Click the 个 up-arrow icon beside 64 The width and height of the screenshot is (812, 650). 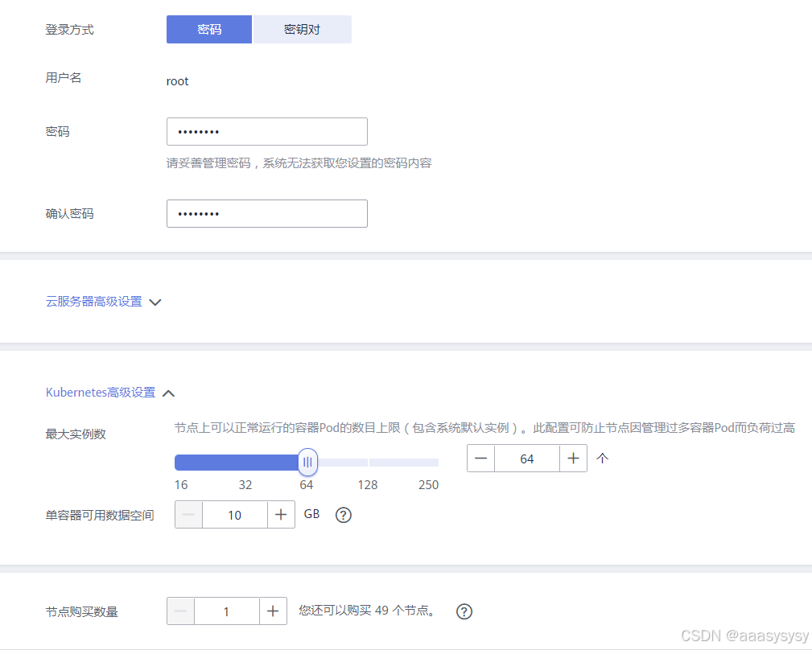602,458
